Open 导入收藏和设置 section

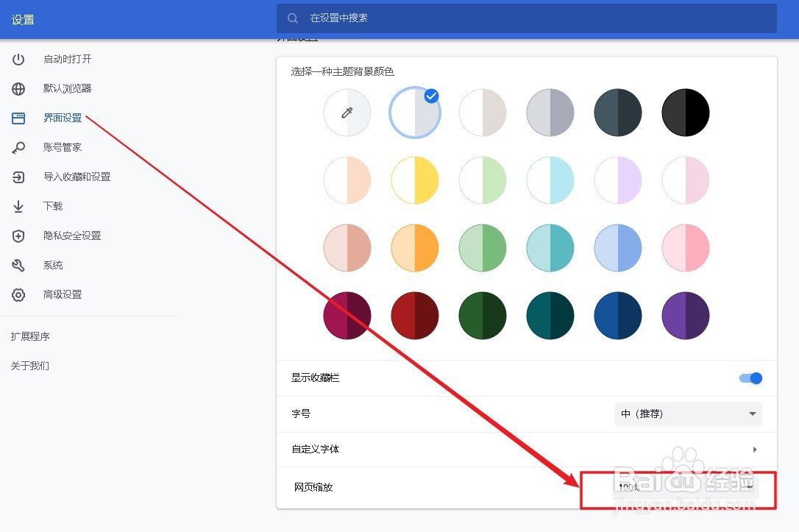point(77,177)
